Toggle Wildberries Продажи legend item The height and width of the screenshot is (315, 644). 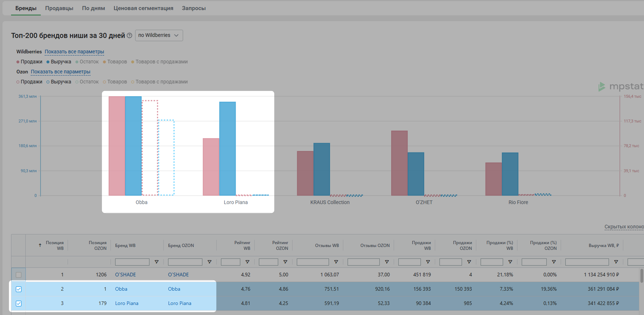click(x=29, y=62)
